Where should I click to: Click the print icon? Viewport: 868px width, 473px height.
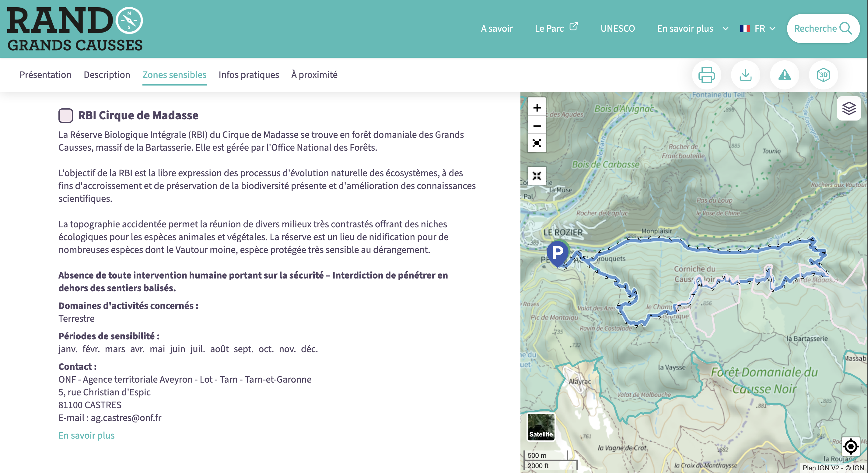coord(706,75)
